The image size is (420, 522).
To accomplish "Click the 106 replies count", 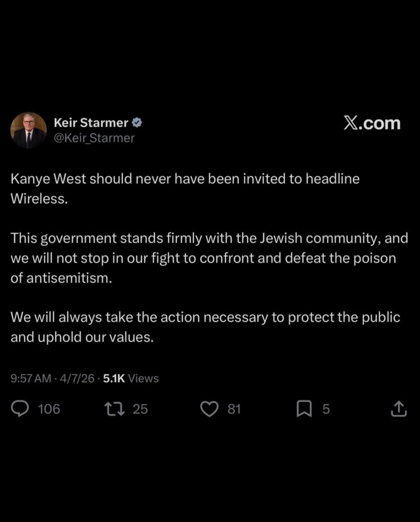I will tap(49, 409).
